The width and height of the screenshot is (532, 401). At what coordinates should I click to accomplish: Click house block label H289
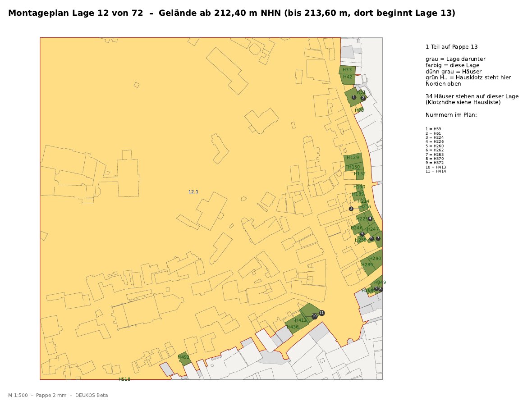pos(367,265)
